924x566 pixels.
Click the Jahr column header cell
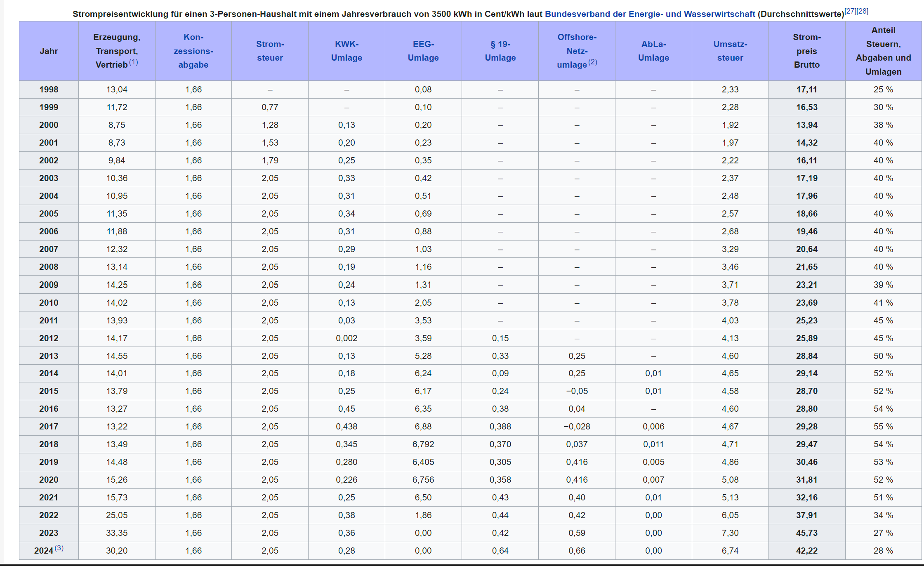coord(49,51)
